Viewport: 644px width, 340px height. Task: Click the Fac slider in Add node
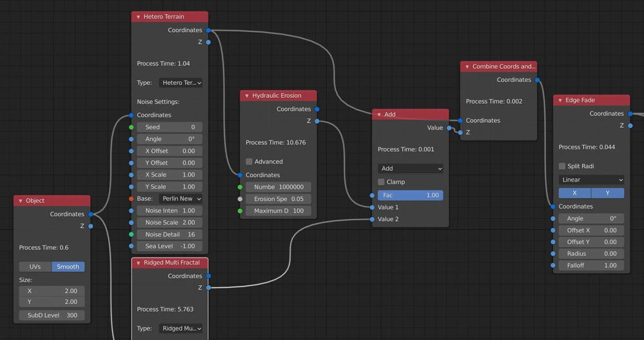410,195
